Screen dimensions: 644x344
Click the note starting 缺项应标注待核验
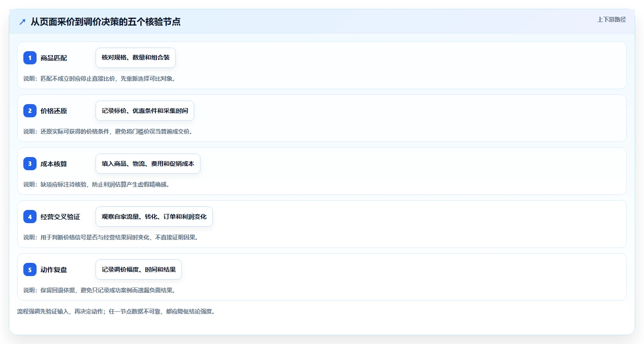click(x=96, y=184)
